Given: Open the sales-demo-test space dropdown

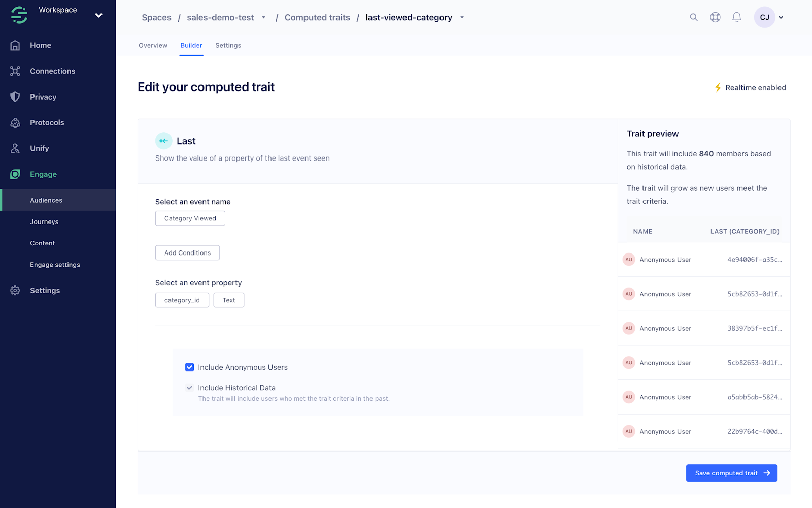Looking at the screenshot, I should pos(263,17).
